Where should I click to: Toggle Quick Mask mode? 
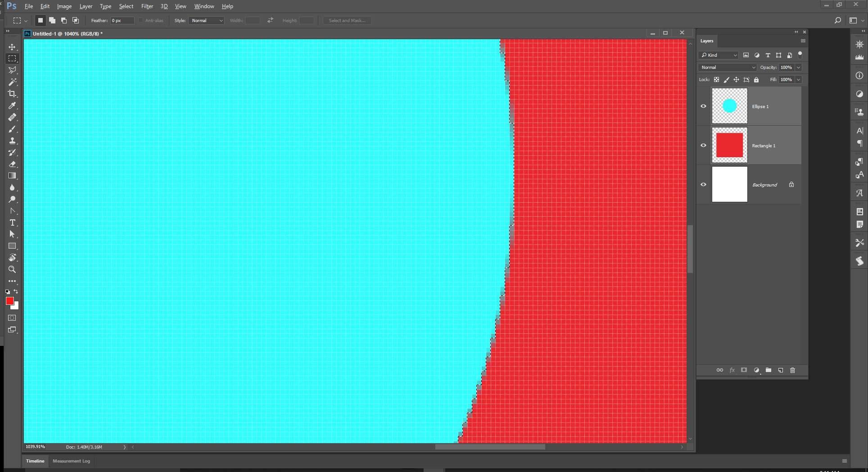point(12,318)
